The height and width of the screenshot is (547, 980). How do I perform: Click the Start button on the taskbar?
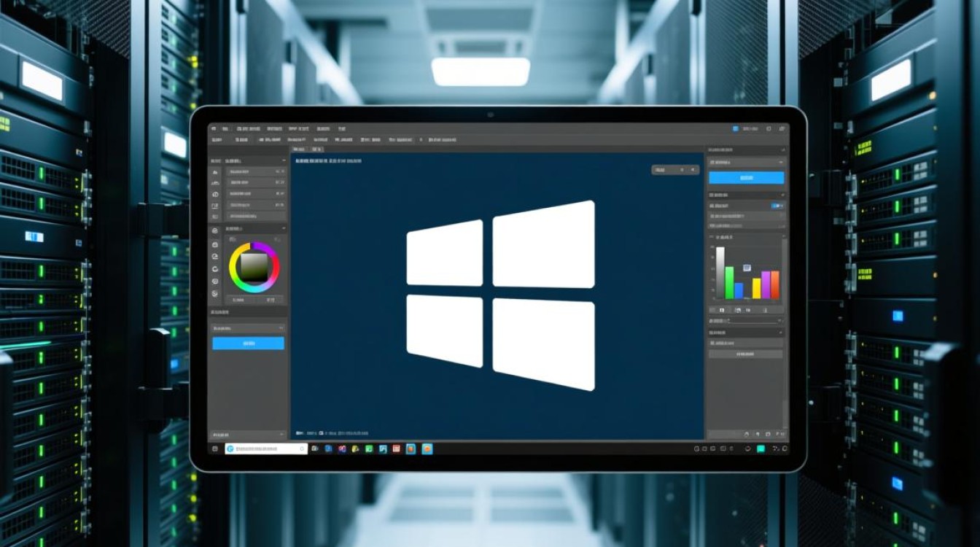pyautogui.click(x=215, y=449)
